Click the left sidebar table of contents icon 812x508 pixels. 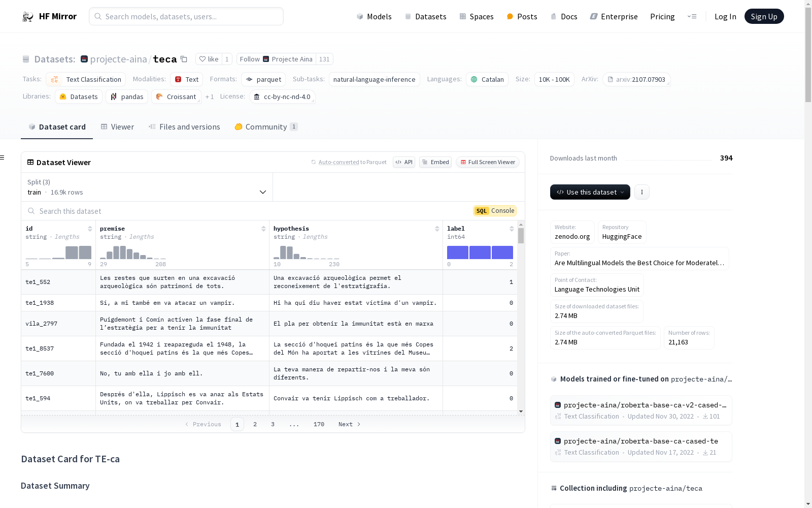point(3,157)
